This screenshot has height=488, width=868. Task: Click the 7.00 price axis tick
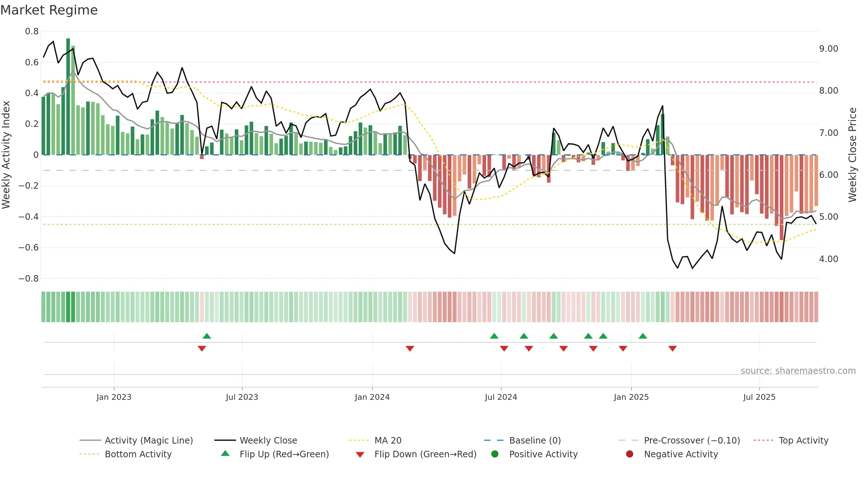click(829, 133)
